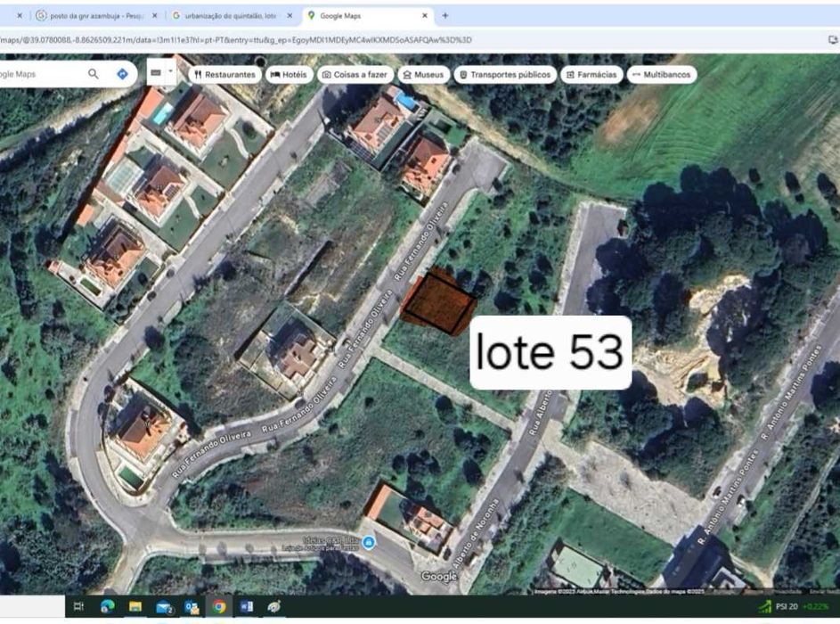Expand the layer type dropdown arrow
The height and width of the screenshot is (624, 840).
(x=171, y=71)
